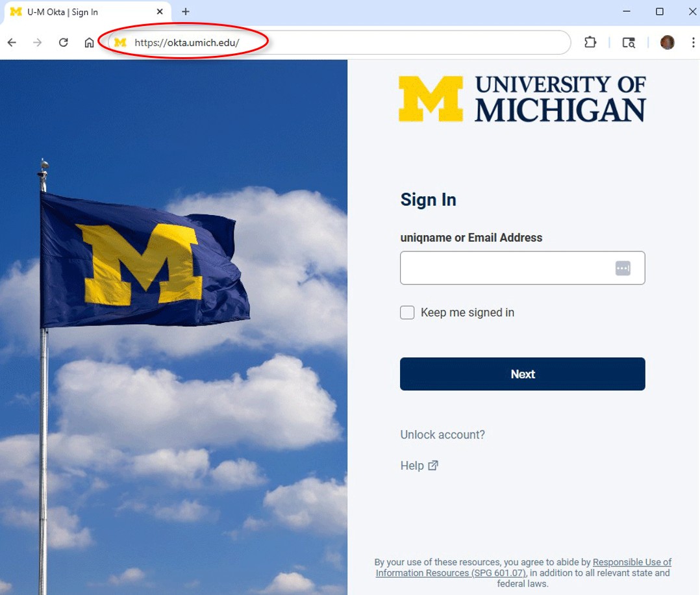
Task: Select the U-M Okta | Sign In tab
Action: click(x=88, y=12)
